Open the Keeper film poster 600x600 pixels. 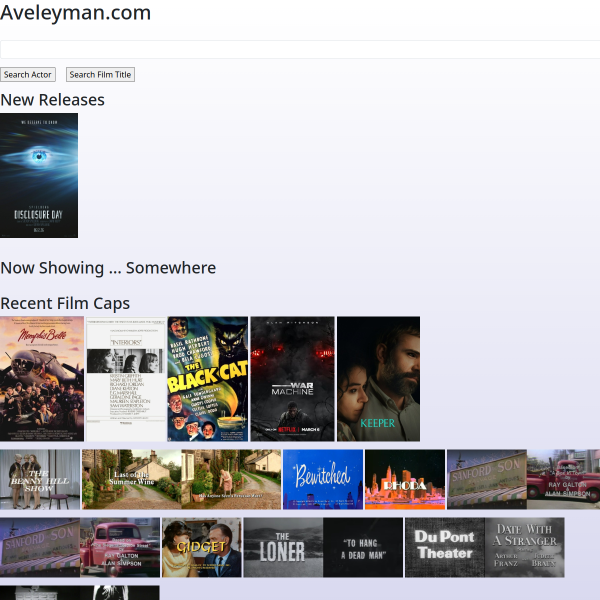coord(378,379)
